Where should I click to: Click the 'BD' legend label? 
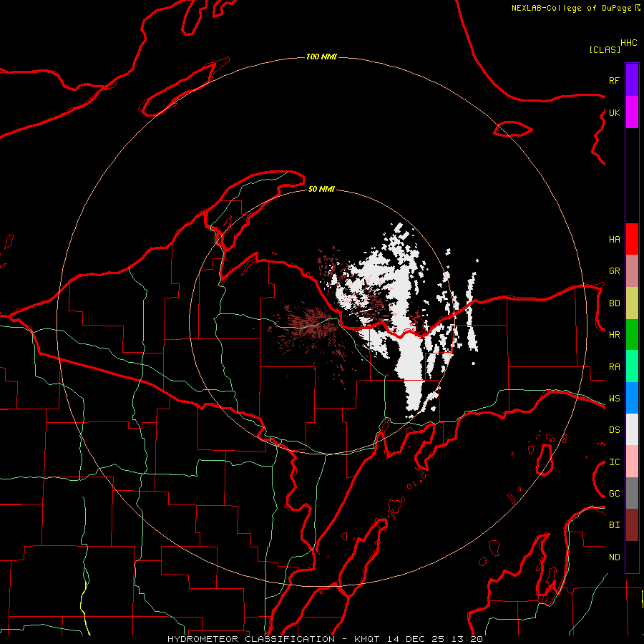(614, 303)
